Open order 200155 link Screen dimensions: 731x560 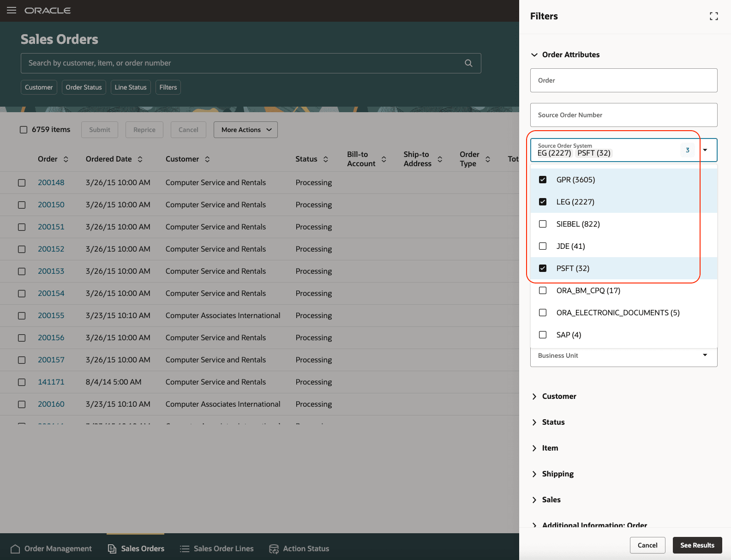pyautogui.click(x=51, y=315)
